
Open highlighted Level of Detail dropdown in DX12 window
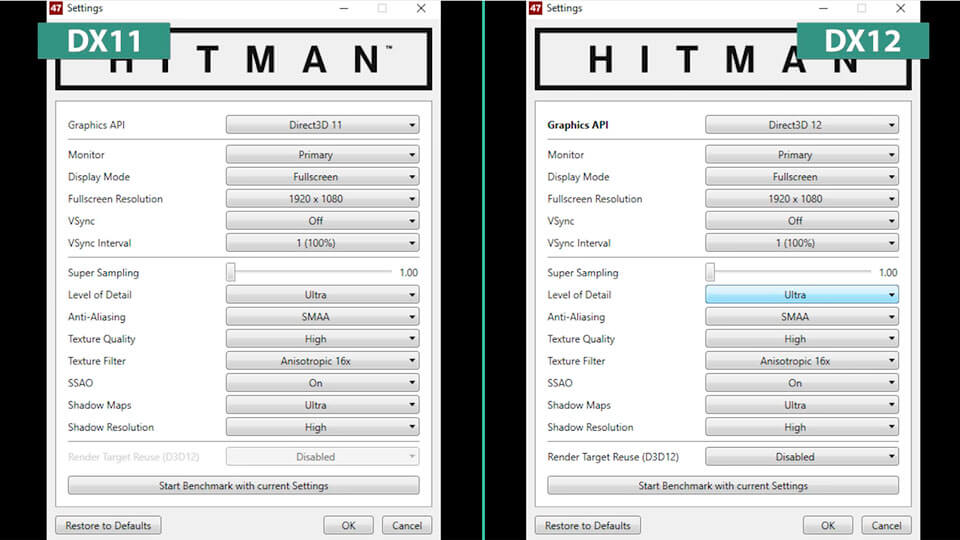coord(802,295)
